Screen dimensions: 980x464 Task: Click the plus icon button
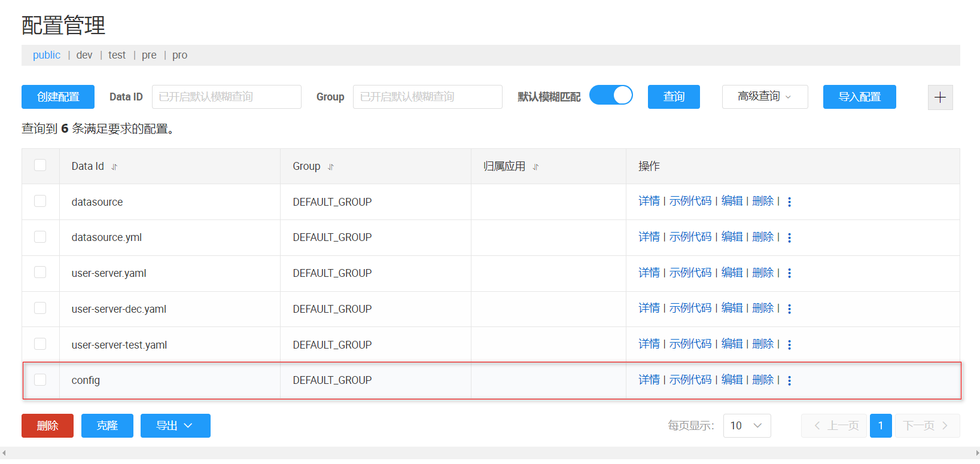[x=940, y=97]
